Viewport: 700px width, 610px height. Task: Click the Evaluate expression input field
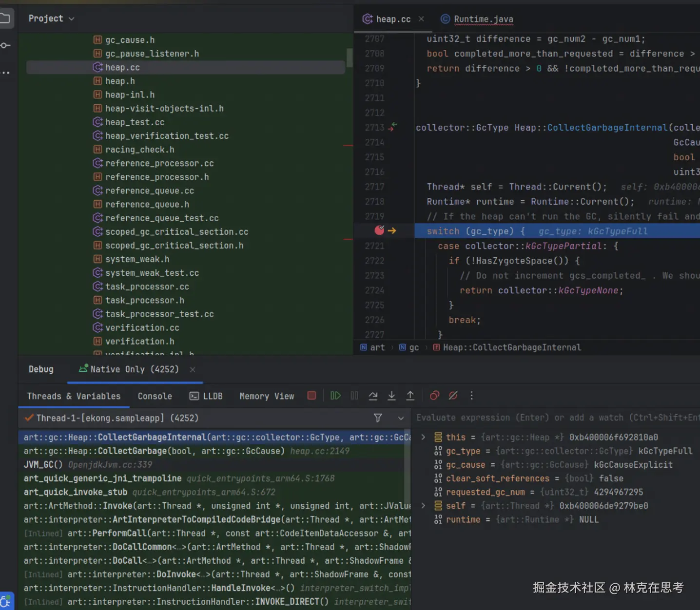(x=556, y=418)
